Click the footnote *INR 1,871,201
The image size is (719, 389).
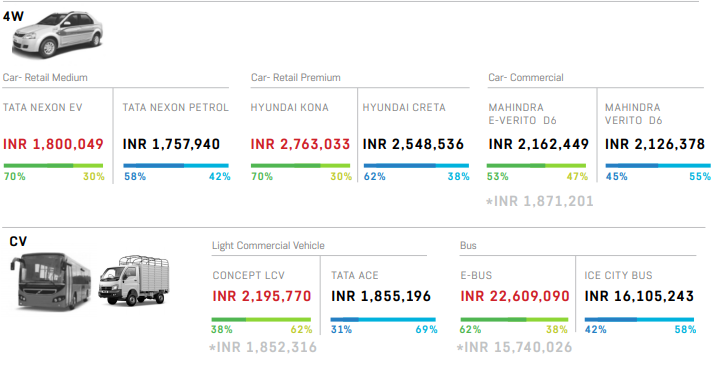(540, 201)
